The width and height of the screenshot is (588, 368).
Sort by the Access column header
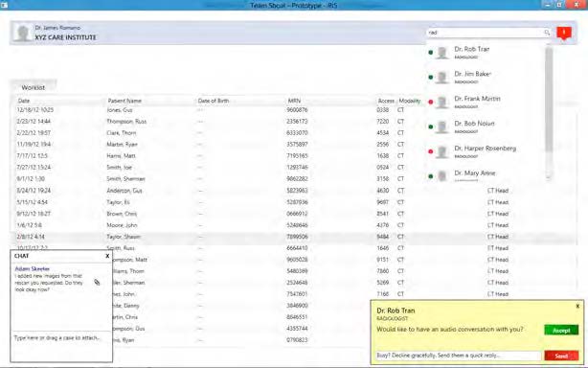click(386, 101)
